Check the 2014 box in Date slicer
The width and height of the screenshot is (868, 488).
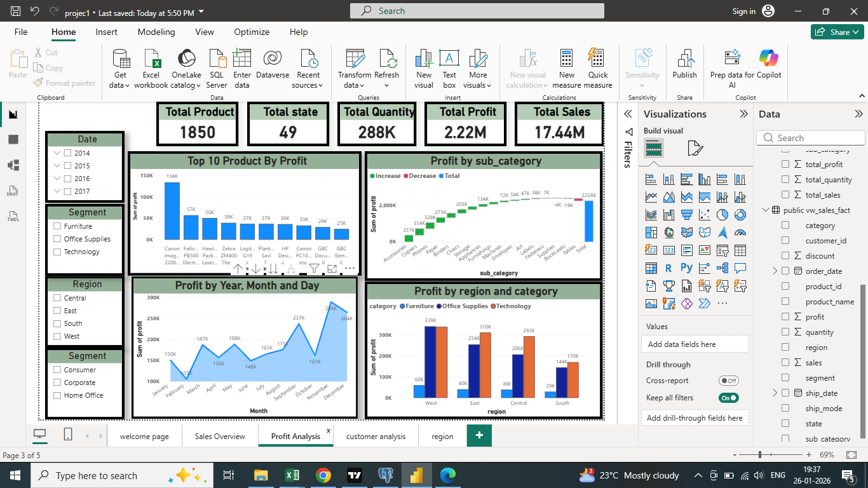tap(68, 153)
